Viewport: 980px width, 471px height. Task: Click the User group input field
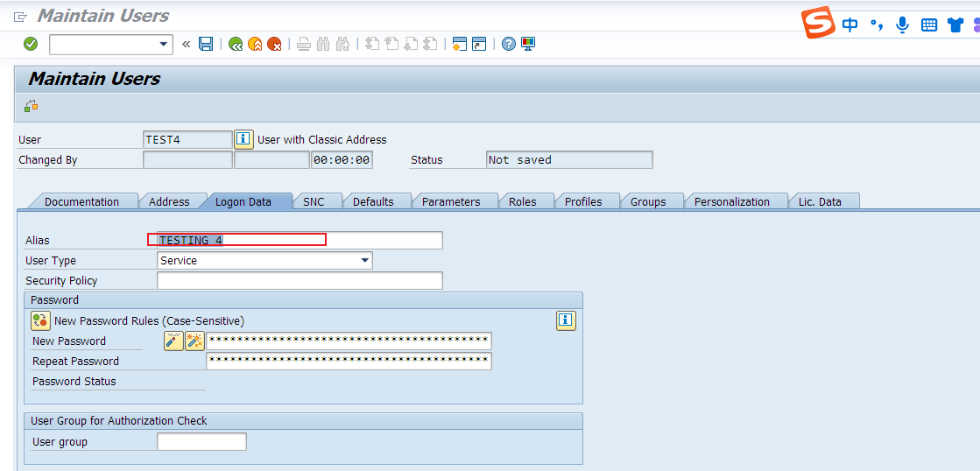click(x=201, y=442)
